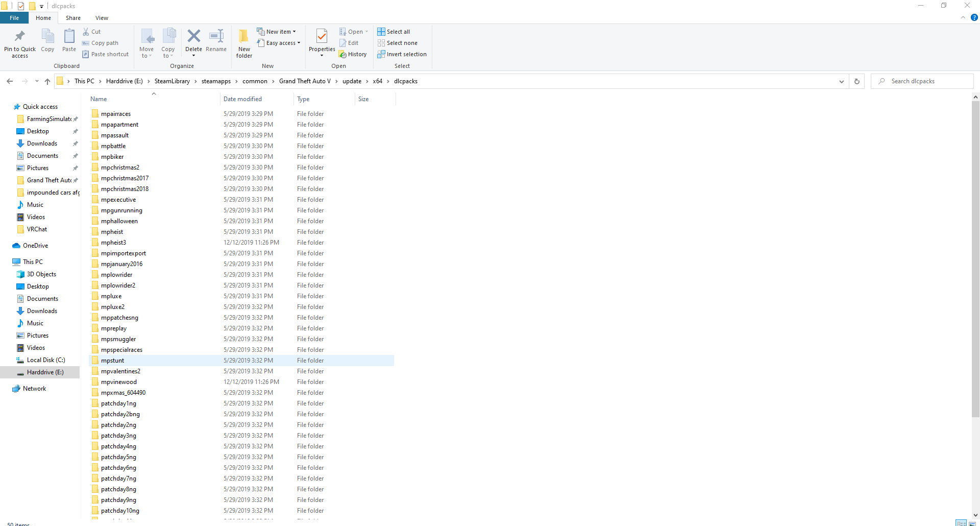The image size is (980, 526).
Task: Expand the Easy access dropdown
Action: pos(279,43)
